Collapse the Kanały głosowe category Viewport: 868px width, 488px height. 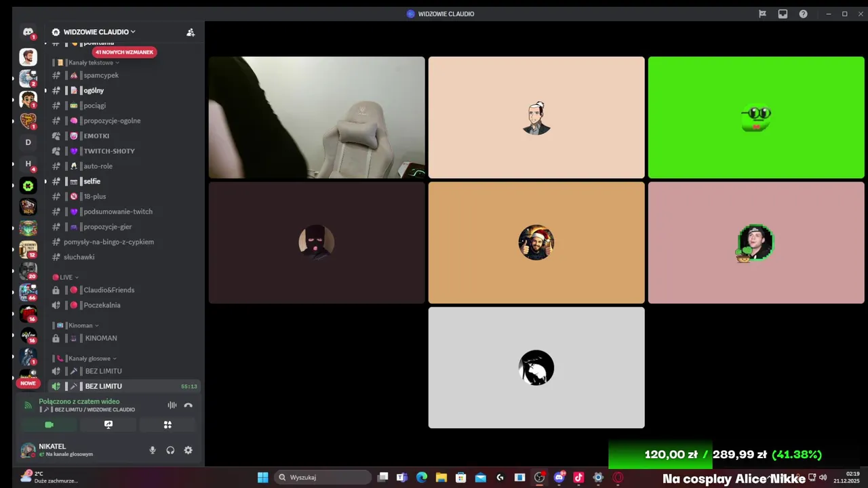coord(88,358)
